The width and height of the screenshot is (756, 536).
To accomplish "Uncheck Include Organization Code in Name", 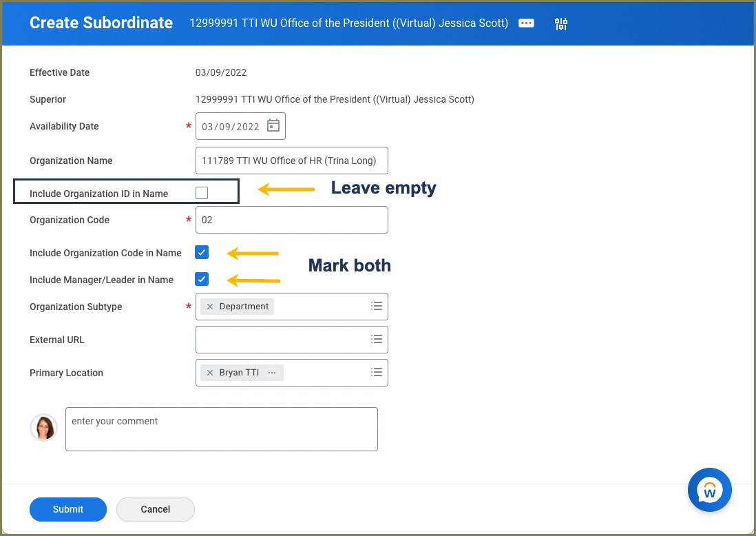I will pyautogui.click(x=202, y=252).
